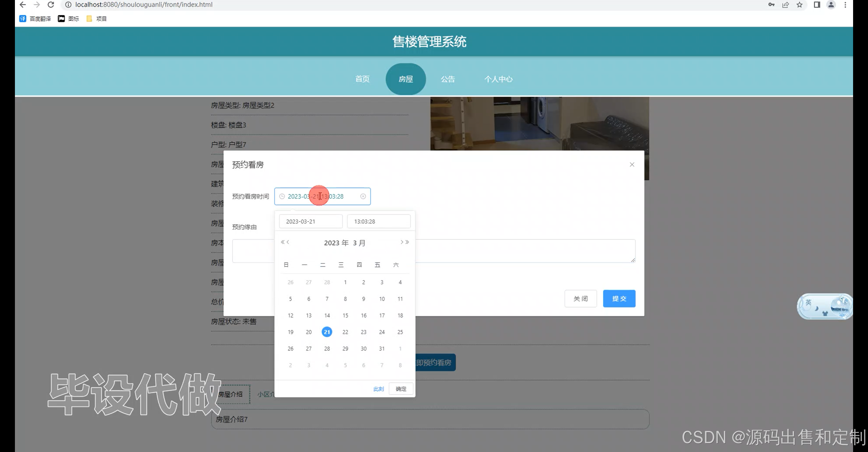Go to next year with double-right arrow
868x452 pixels.
click(407, 242)
